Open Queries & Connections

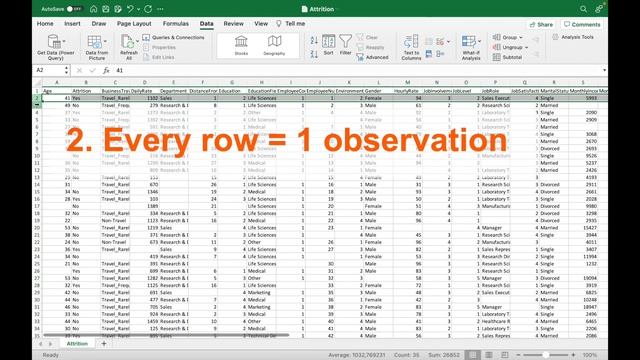[x=173, y=38]
